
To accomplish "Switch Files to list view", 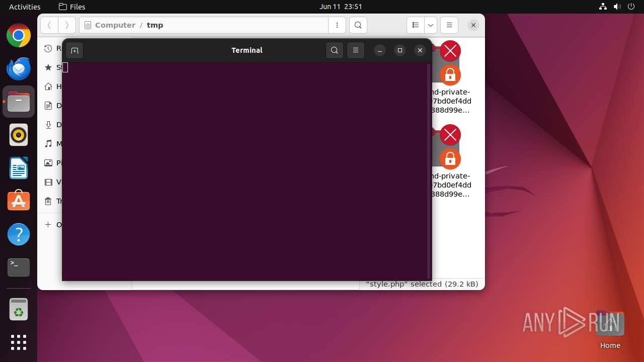I will (x=416, y=25).
